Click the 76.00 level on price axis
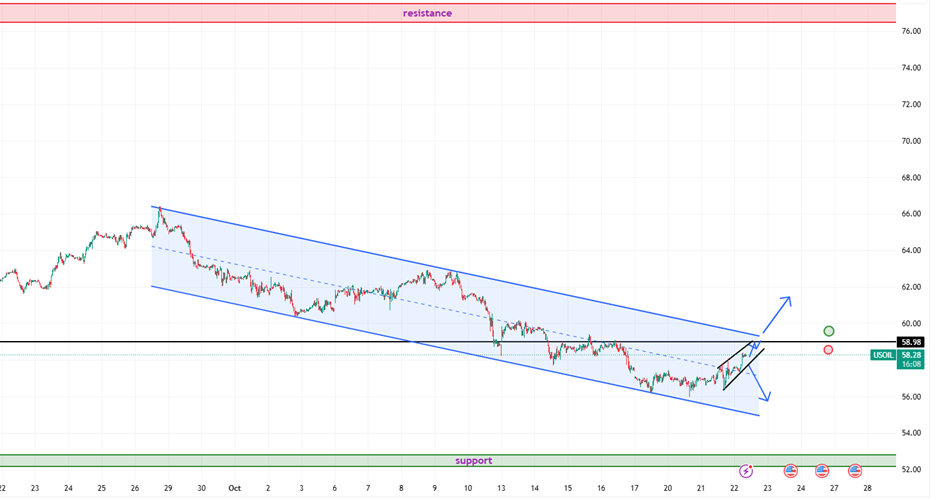Viewport: 936px width, 500px height. tap(911, 32)
